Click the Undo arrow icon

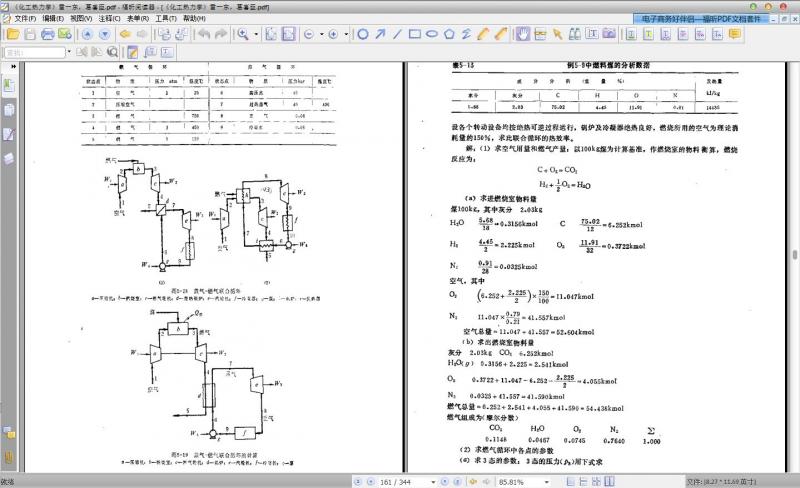204,34
